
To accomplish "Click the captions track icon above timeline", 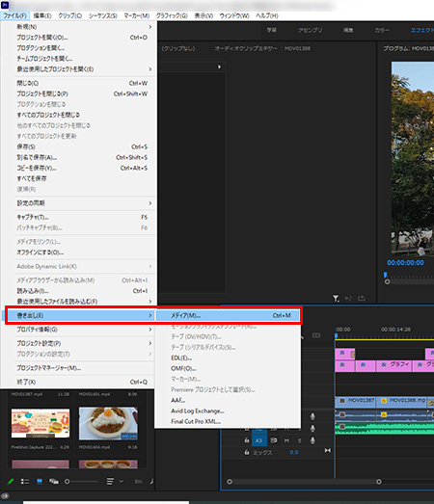I will click(316, 335).
